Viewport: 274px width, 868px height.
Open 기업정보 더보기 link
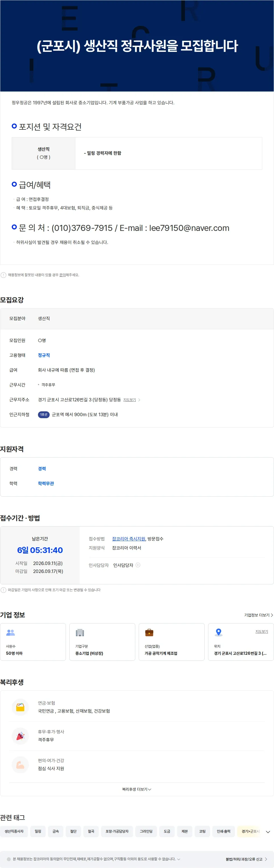[x=259, y=615]
